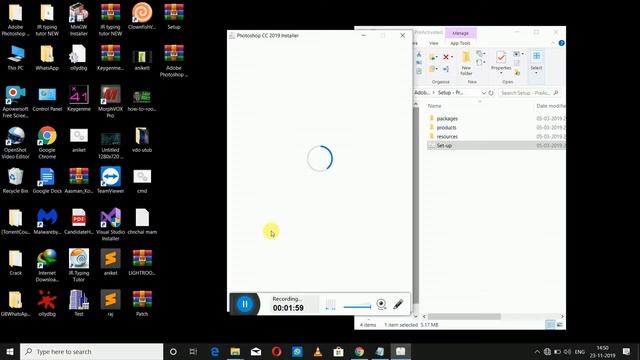Image resolution: width=640 pixels, height=360 pixels.
Task: Click the Explorer horizontal scrollbar
Action: 464,317
